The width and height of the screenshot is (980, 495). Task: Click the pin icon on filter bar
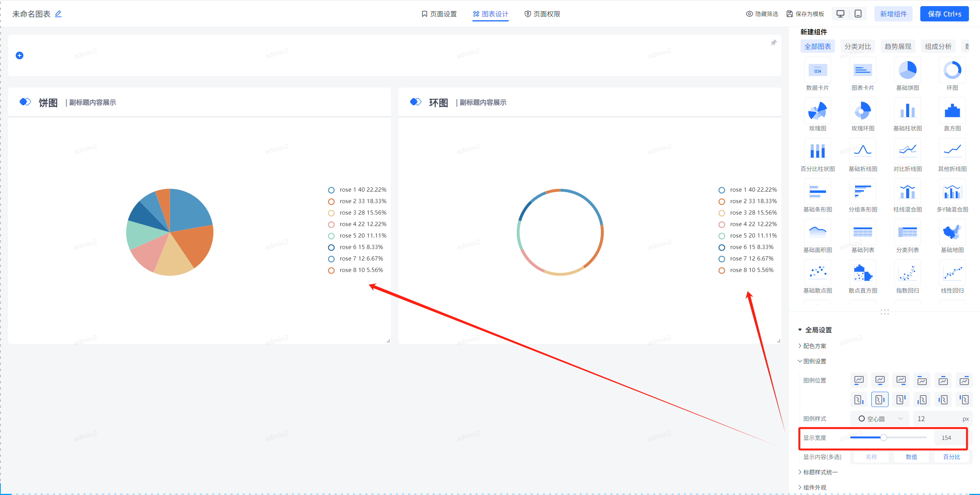point(773,43)
